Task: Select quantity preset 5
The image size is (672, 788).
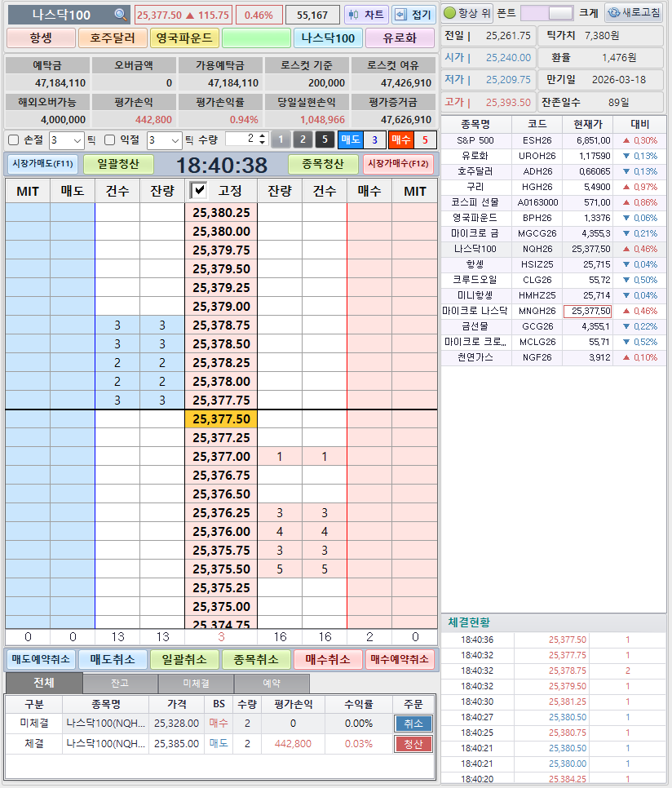Action: point(326,139)
